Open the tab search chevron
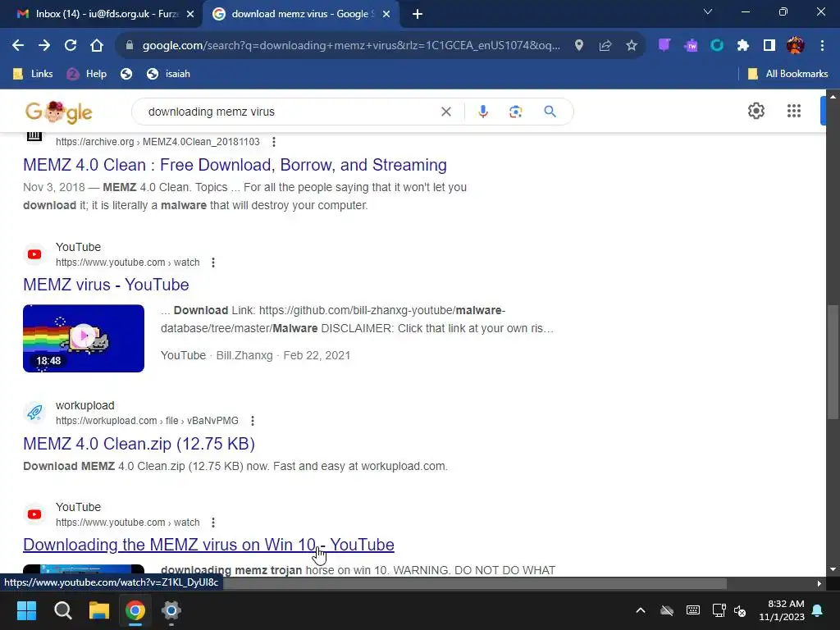Viewport: 840px width, 630px height. pos(708,11)
